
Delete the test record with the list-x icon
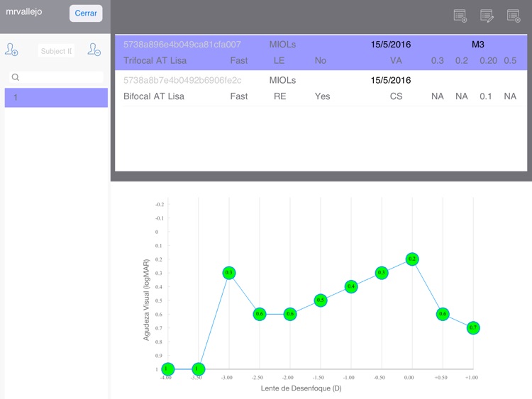(x=514, y=16)
